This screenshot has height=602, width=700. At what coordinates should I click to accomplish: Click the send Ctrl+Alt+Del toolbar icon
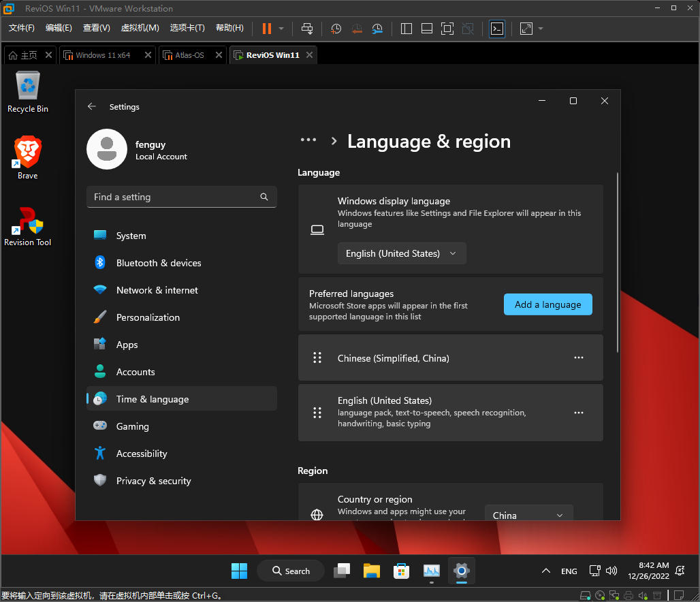307,29
